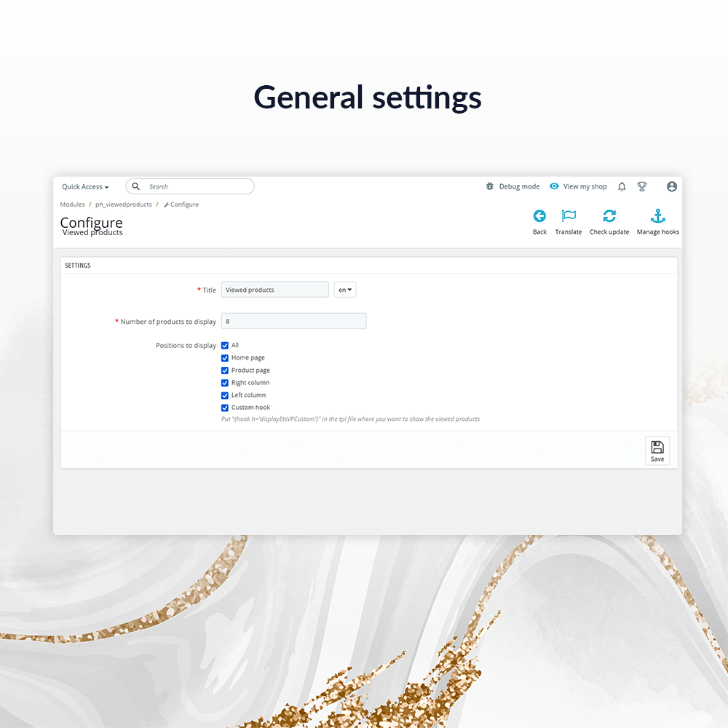Open the Translate flag icon
The height and width of the screenshot is (728, 728).
[569, 216]
